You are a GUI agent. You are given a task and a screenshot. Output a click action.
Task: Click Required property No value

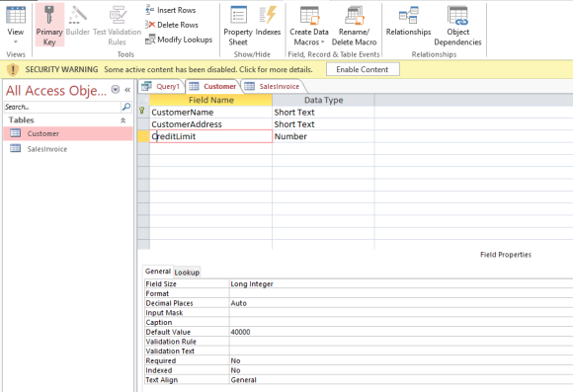[401, 360]
